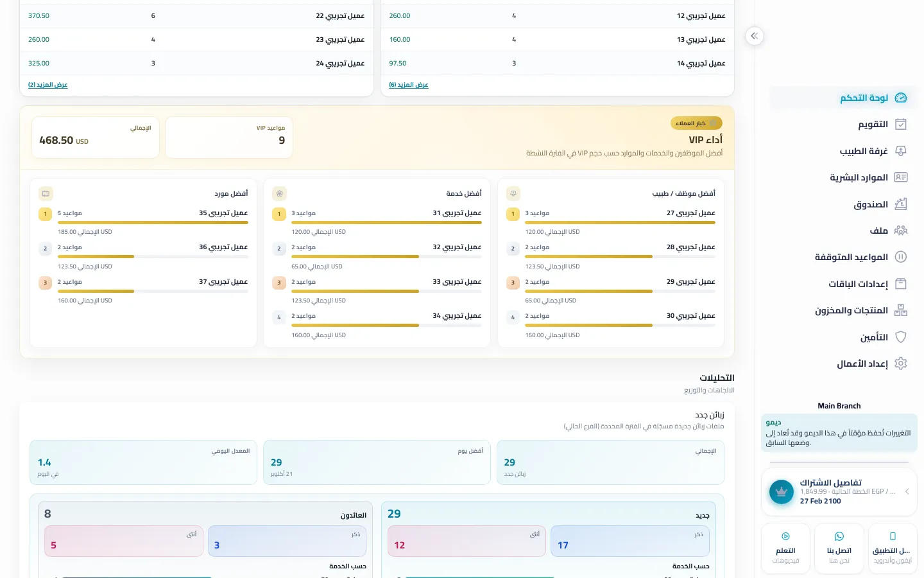Click أنثى 5 box under العائدون
This screenshot has width=924, height=578.
[124, 541]
